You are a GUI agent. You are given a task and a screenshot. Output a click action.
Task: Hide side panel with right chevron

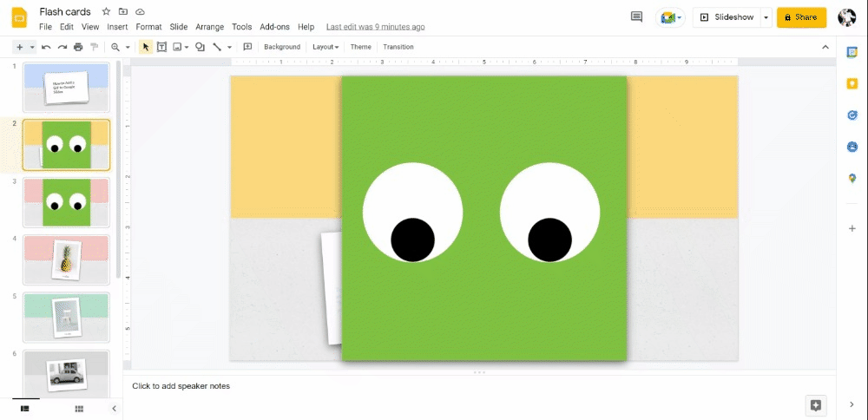click(x=852, y=404)
